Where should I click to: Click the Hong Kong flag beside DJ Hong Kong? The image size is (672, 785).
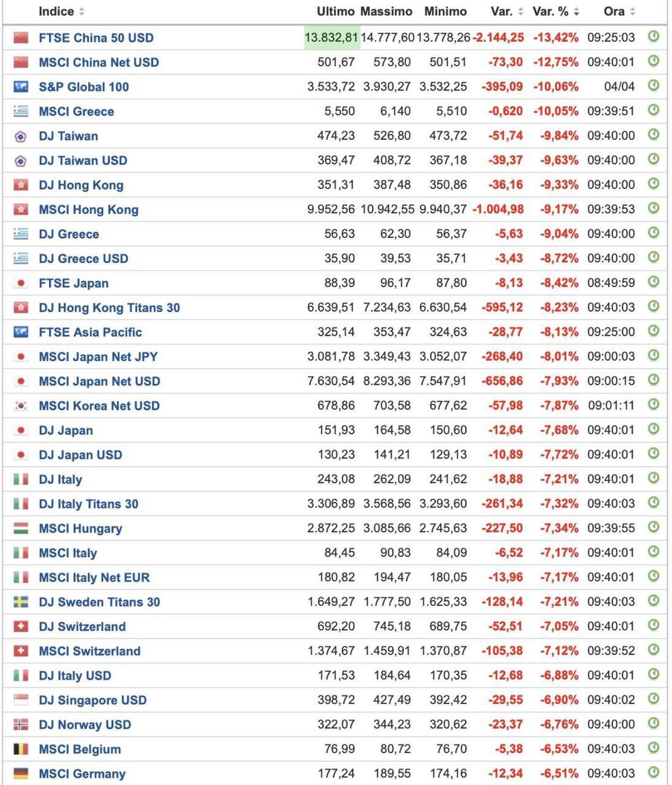21,185
